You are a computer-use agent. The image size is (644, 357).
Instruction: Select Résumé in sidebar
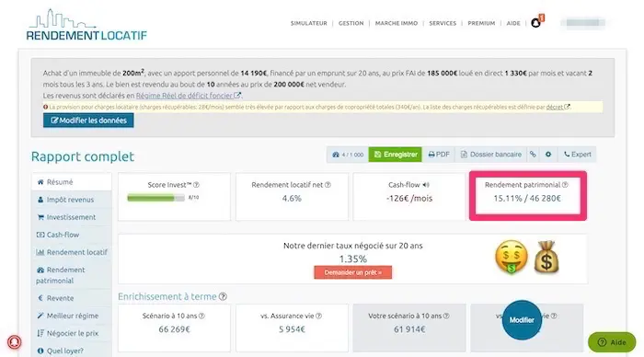tap(72, 182)
